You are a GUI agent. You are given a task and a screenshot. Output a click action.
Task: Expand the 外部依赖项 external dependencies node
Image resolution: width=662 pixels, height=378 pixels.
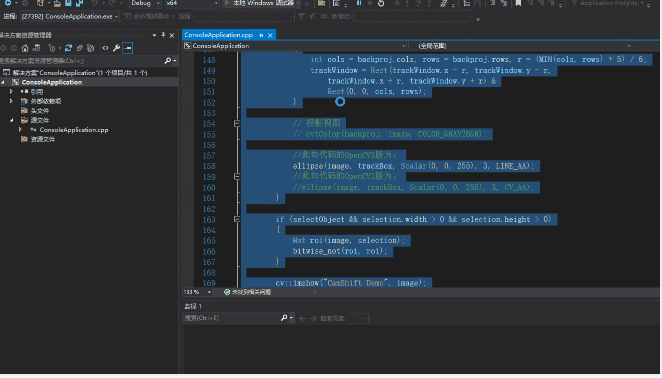(x=11, y=101)
